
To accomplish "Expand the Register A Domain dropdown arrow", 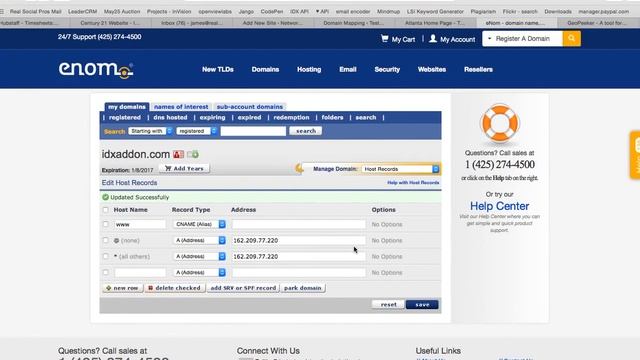I will (489, 39).
